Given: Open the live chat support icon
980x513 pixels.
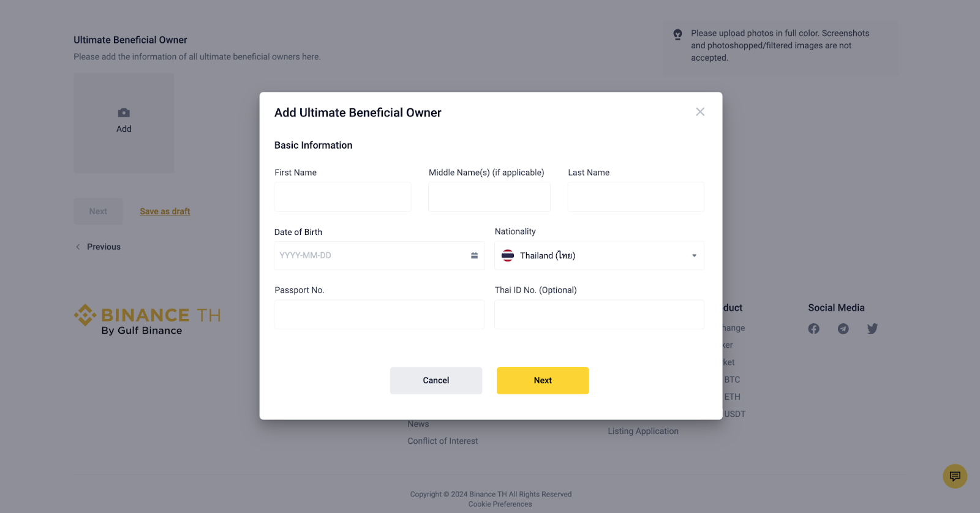Looking at the screenshot, I should pyautogui.click(x=954, y=476).
